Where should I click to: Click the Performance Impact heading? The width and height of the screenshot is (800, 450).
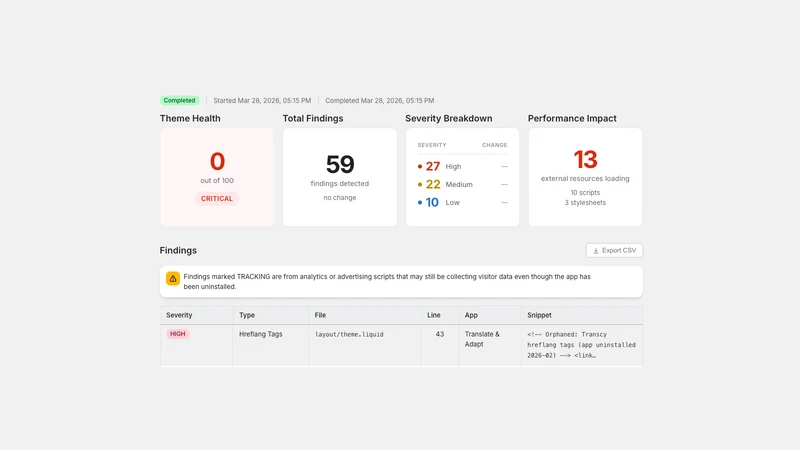(572, 118)
